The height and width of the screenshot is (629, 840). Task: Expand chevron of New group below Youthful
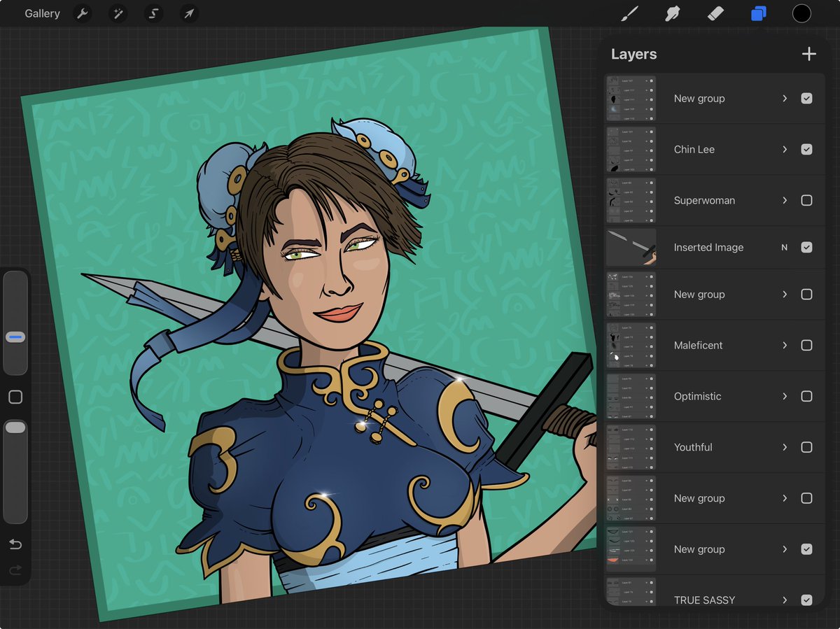click(785, 498)
